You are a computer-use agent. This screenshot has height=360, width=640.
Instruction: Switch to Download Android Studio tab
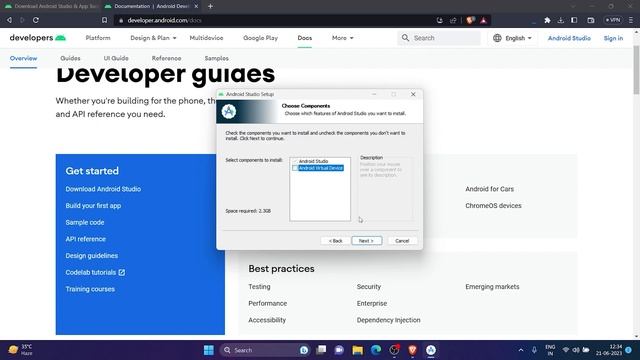51,6
